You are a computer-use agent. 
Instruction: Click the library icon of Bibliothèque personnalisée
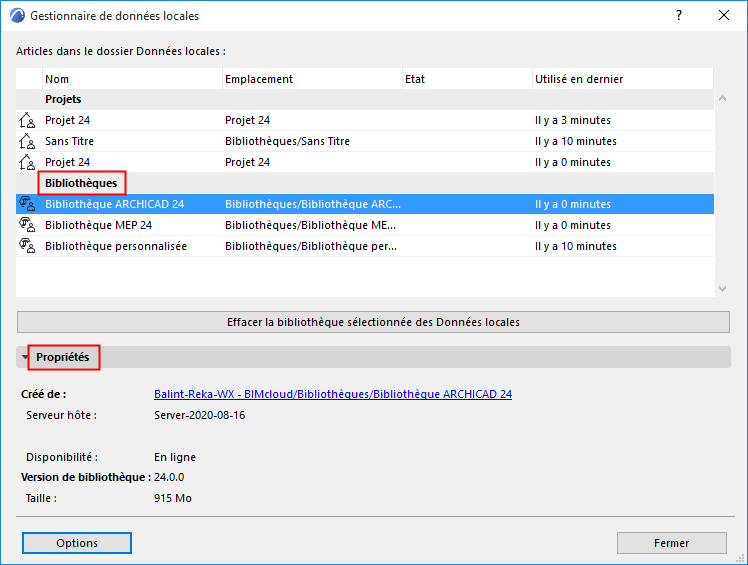27,246
